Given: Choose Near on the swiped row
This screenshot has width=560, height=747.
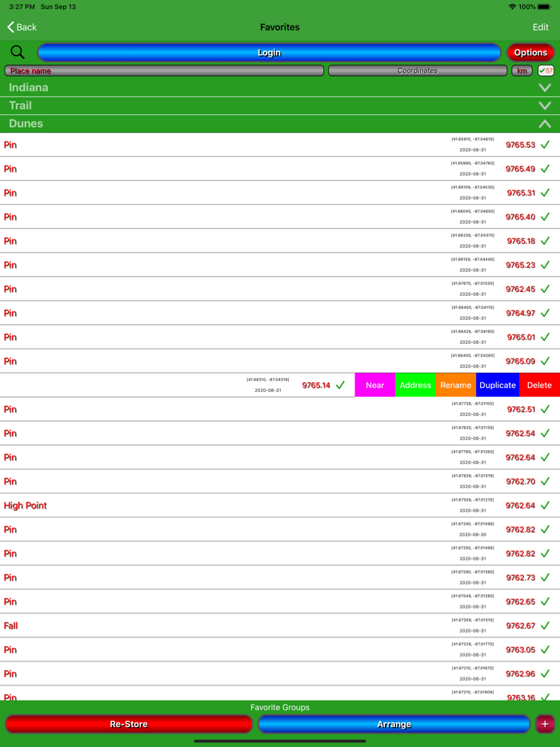Looking at the screenshot, I should coord(375,385).
